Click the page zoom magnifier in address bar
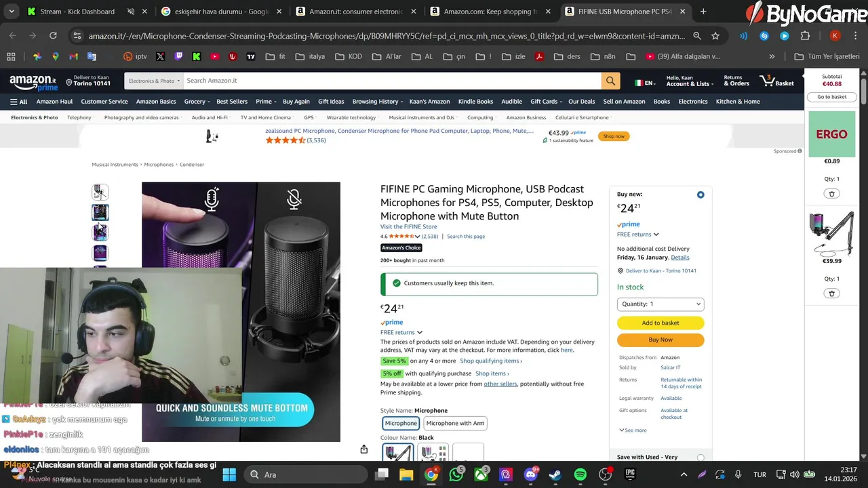The width and height of the screenshot is (868, 488). point(697,36)
